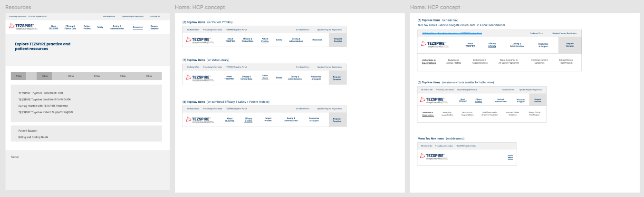Select Video Library tab in second 7-item nav

265,78
